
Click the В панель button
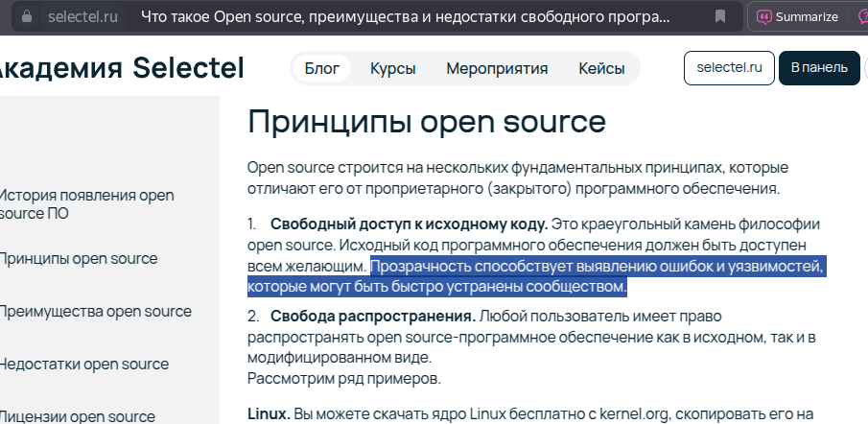click(819, 67)
